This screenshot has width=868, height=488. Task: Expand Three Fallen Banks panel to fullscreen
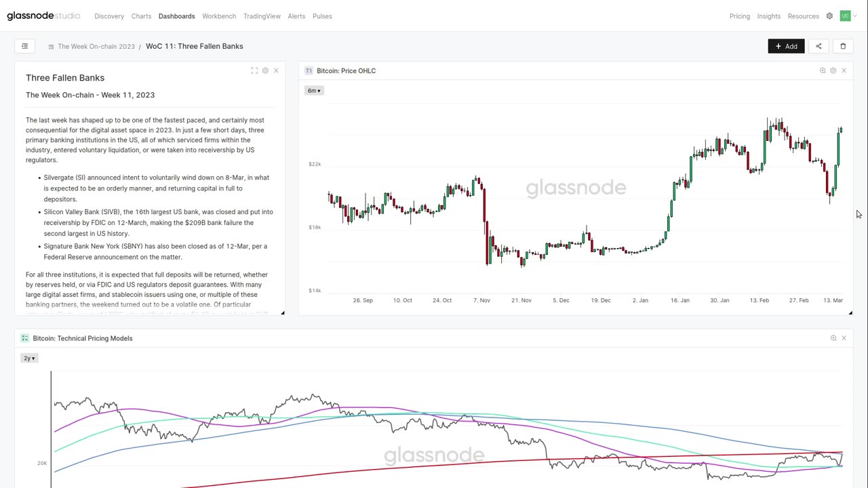click(x=254, y=70)
